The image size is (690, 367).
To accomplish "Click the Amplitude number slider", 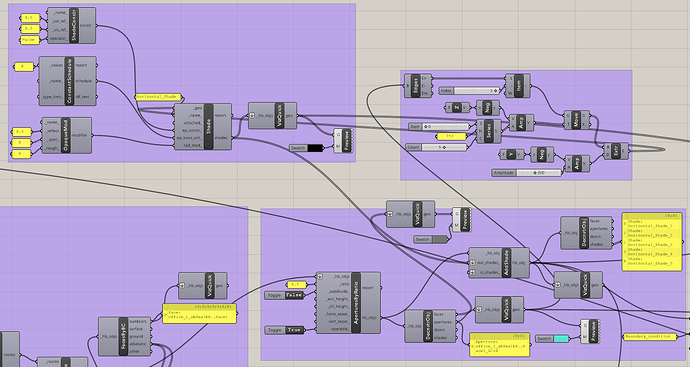I will pos(527,172).
